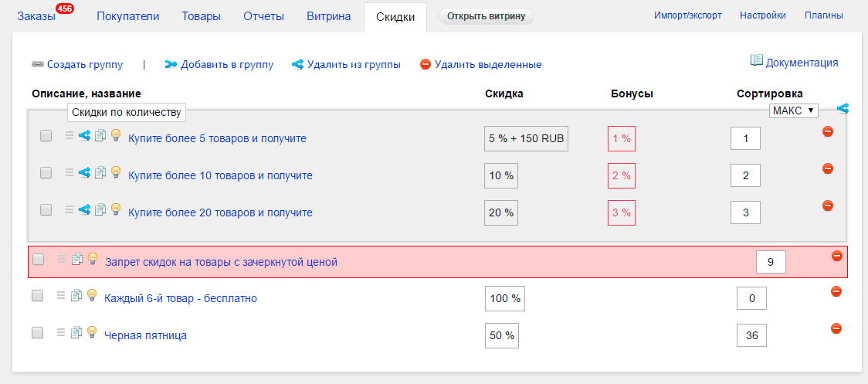Click lightbulb icon for Купите более 10 товаров
Image resolution: width=868 pixels, height=384 pixels.
pos(116,172)
